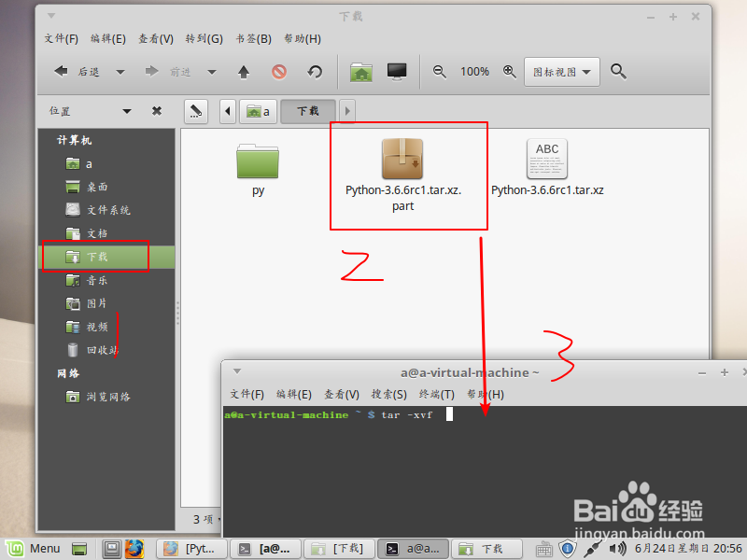Expand the 后退 history dropdown arrow

click(120, 71)
